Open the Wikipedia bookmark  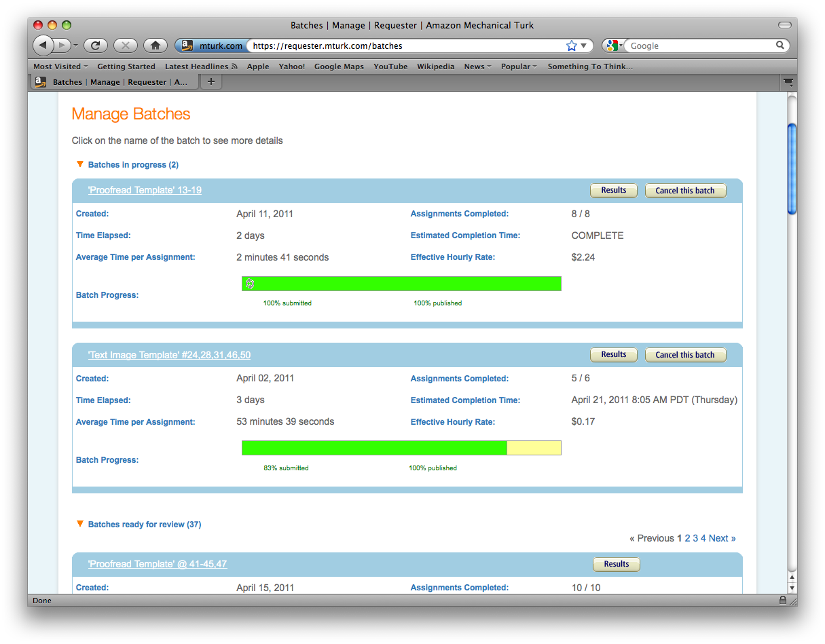tap(435, 67)
